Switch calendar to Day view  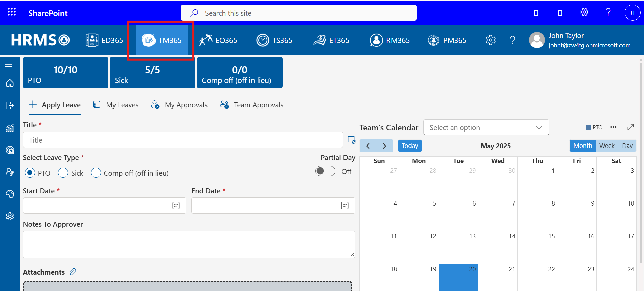[627, 146]
